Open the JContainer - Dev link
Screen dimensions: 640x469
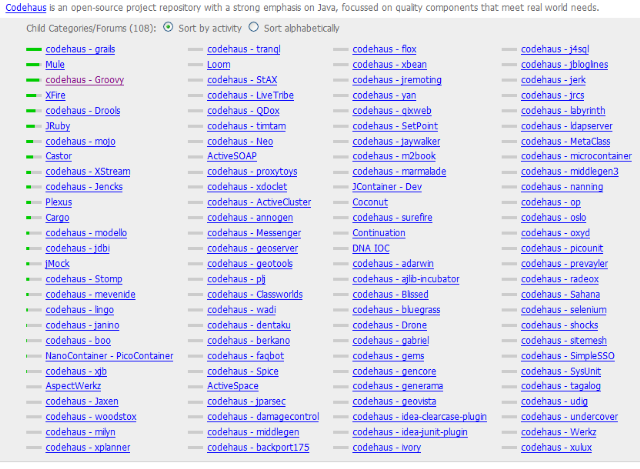pos(387,187)
